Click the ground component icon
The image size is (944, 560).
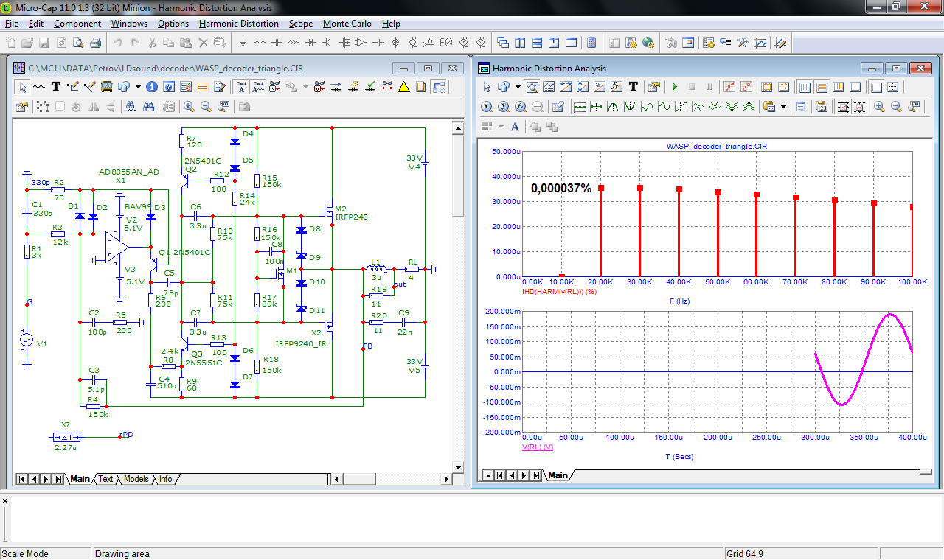(243, 43)
